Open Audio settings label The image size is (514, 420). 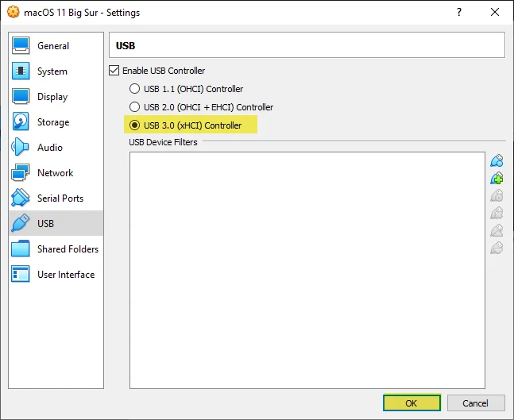click(x=50, y=148)
